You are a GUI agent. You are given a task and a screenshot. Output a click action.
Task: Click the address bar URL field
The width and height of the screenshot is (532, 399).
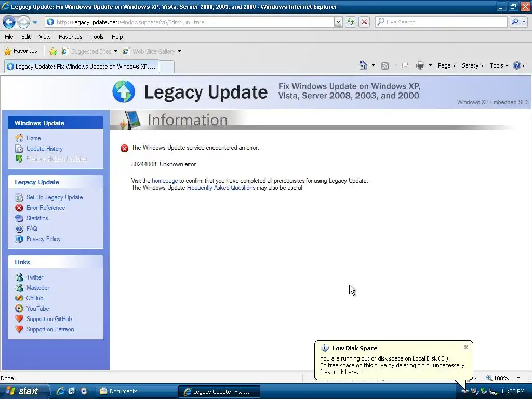[190, 22]
